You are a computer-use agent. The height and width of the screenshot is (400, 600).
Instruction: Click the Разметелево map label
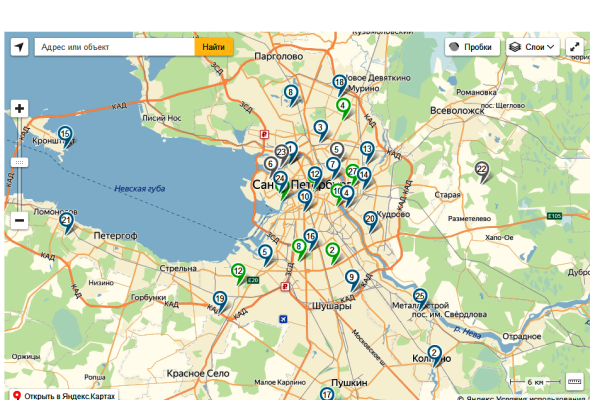(x=469, y=219)
